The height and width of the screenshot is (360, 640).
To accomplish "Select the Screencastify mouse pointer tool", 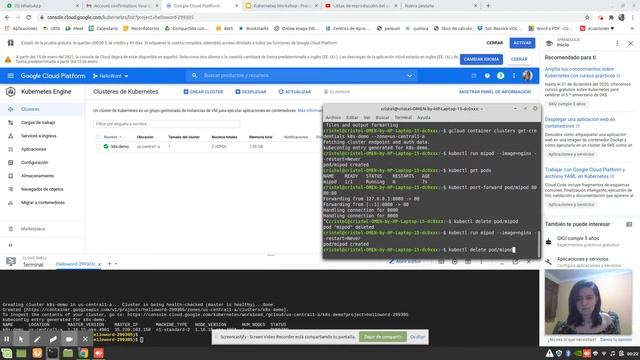I will point(21,339).
